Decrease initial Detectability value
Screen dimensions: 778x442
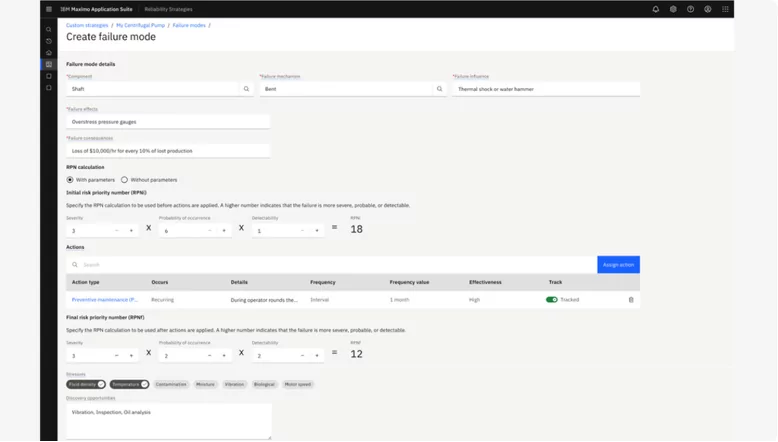(x=302, y=231)
